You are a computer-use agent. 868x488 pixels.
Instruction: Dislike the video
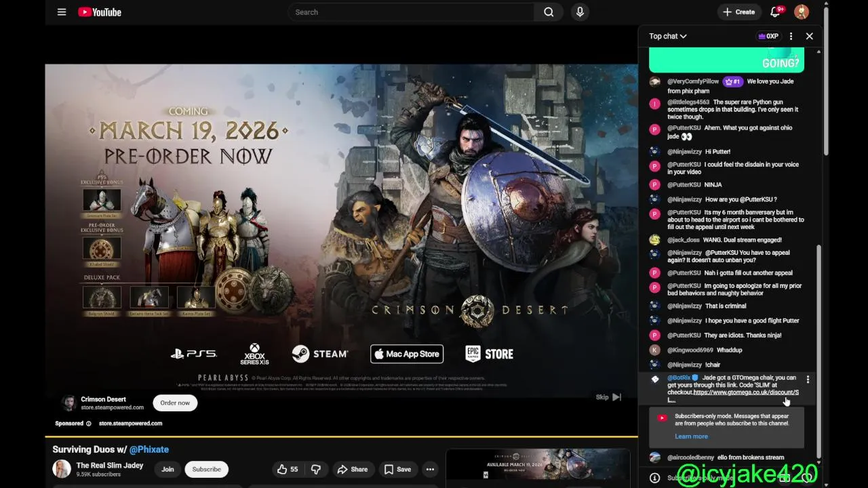click(315, 469)
